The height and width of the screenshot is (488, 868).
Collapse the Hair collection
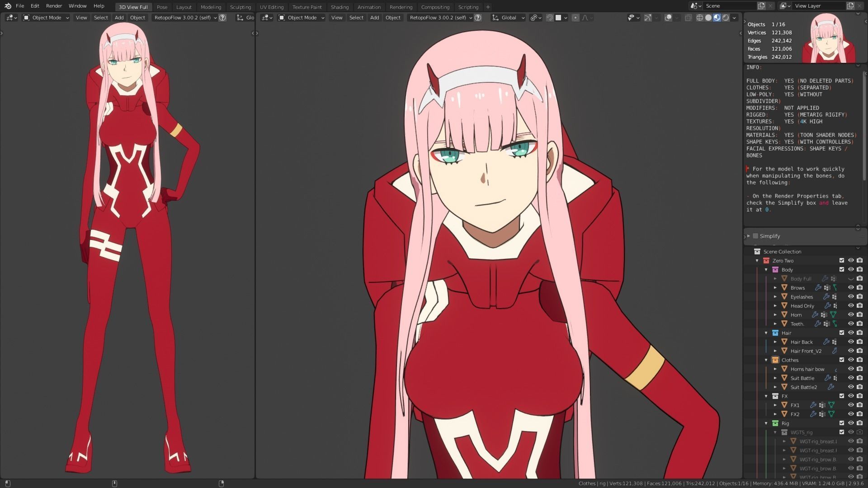click(x=766, y=333)
